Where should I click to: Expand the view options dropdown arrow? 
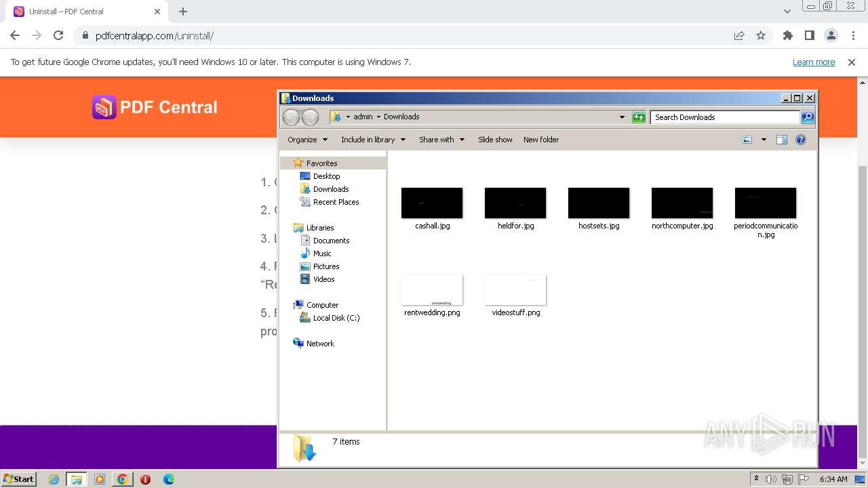(764, 140)
